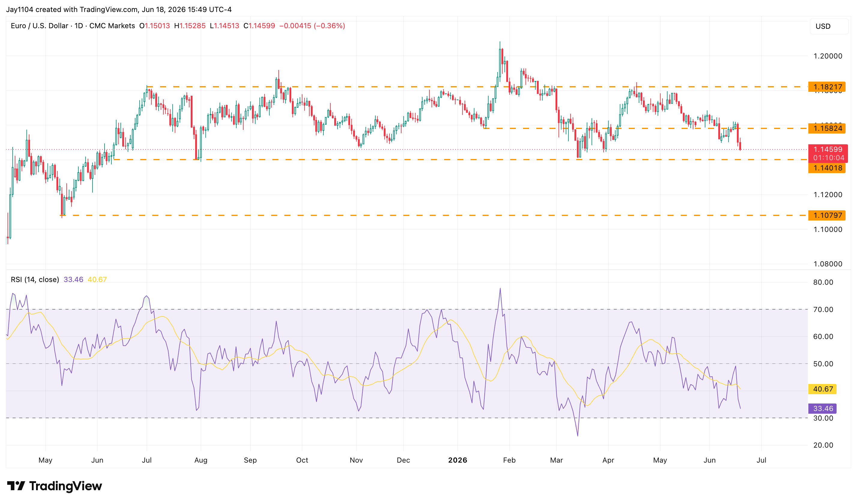Click the Jay1104 created with TradingView.com header
This screenshot has width=857, height=504.
119,10
